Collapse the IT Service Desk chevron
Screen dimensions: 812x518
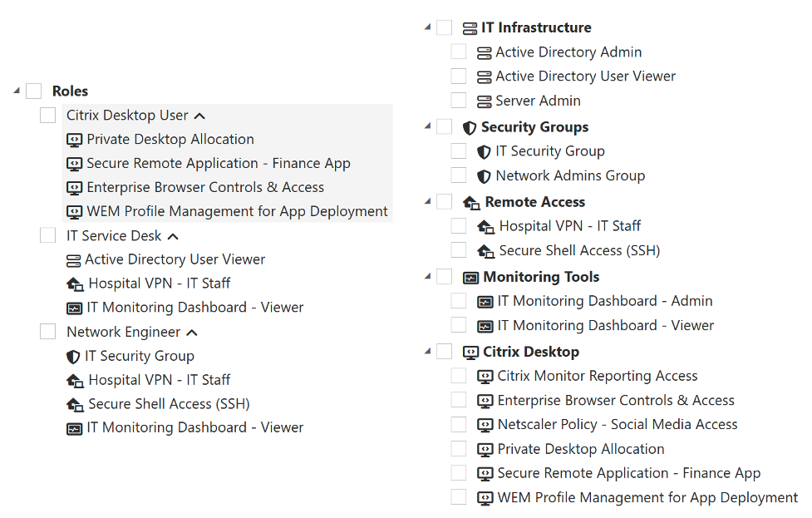[173, 237]
